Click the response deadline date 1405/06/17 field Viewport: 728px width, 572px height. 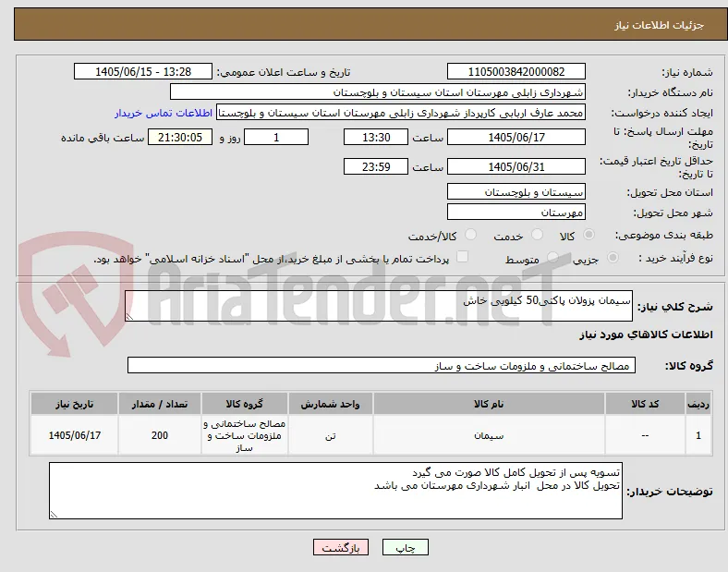[x=516, y=137]
